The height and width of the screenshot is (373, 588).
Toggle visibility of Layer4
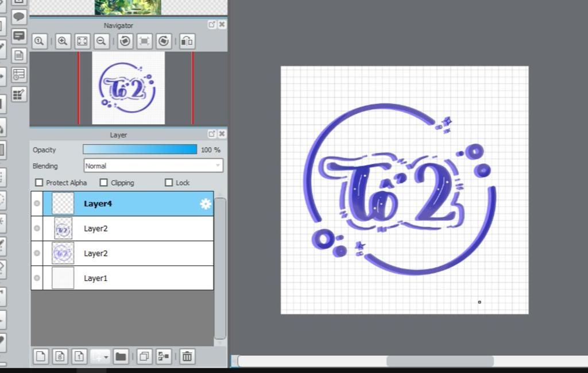click(x=37, y=203)
